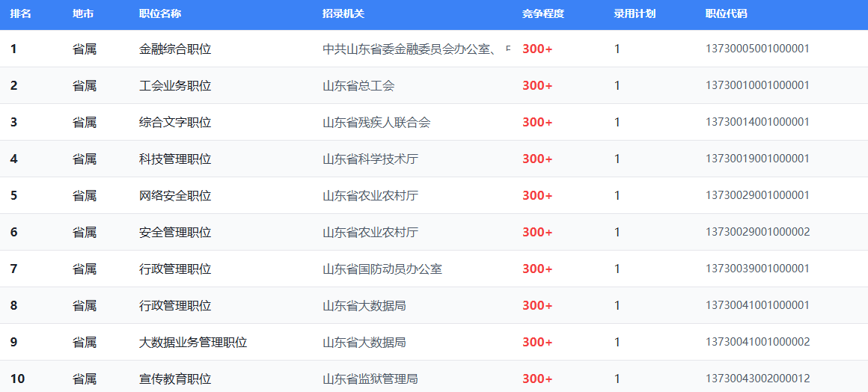Click the 安全管理职位 position name
Screen dimensions: 868x392
click(x=175, y=233)
